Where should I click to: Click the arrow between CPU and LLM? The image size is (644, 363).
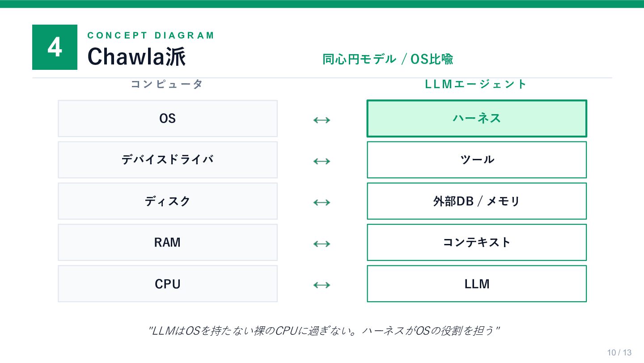click(x=322, y=285)
